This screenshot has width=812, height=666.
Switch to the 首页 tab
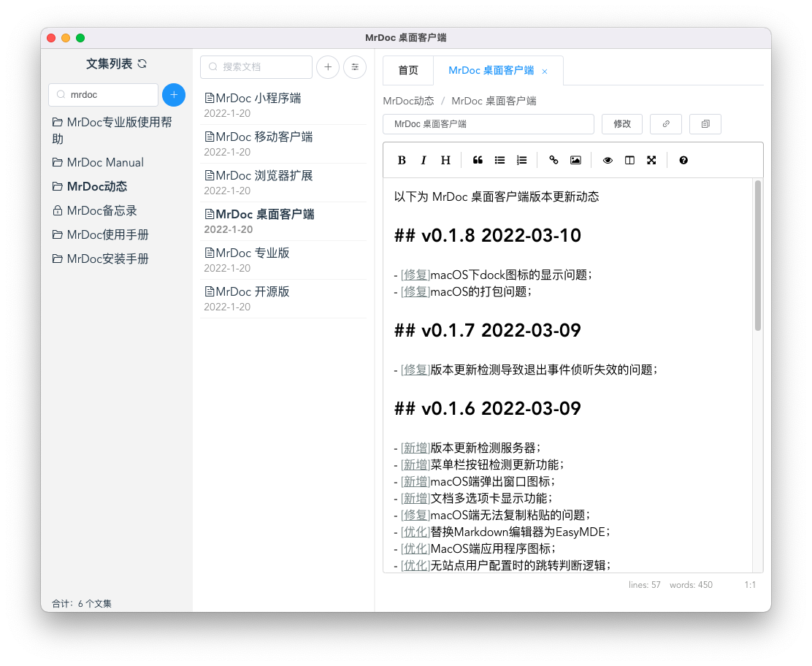(x=408, y=70)
